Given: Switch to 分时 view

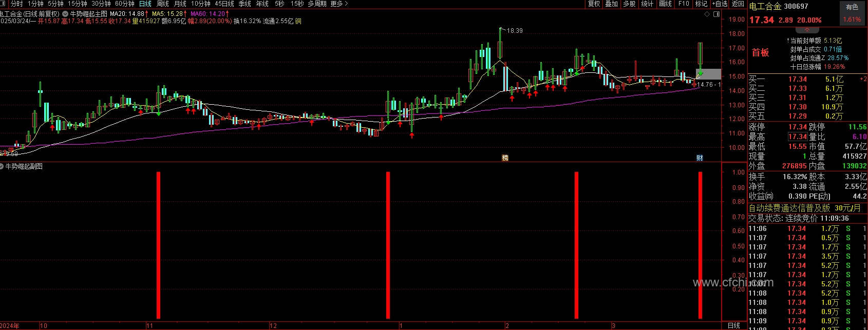Looking at the screenshot, I should [x=17, y=4].
